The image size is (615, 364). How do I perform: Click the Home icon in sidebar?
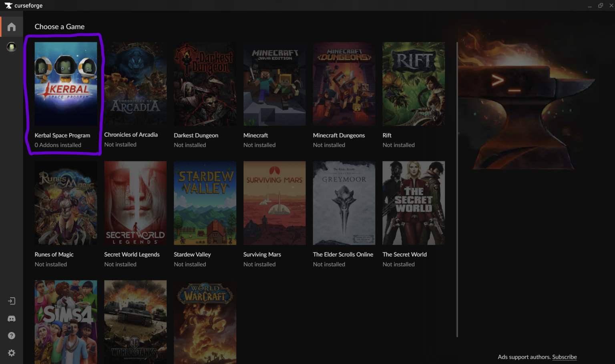click(x=12, y=27)
